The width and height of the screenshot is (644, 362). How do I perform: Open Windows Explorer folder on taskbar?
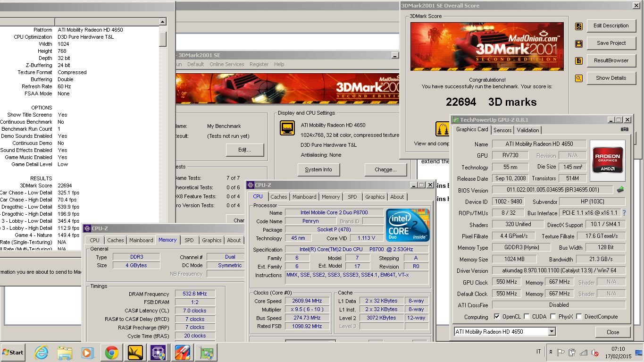pyautogui.click(x=65, y=352)
